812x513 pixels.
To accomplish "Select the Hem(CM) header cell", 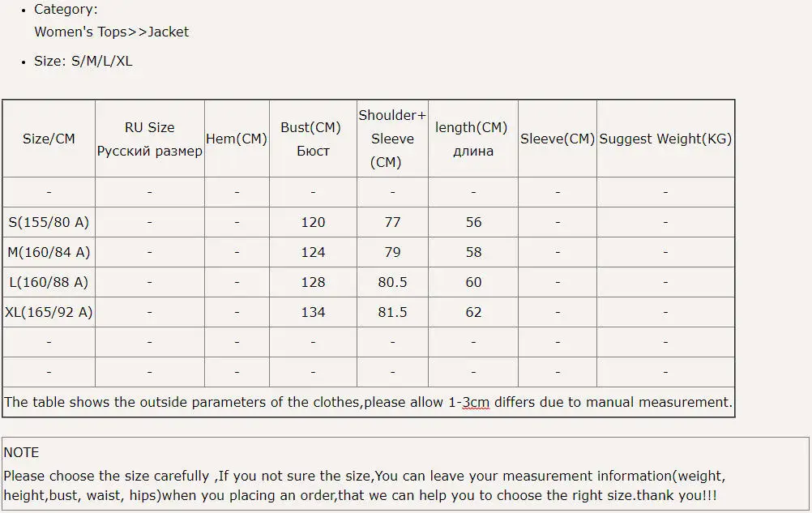I will 237,139.
